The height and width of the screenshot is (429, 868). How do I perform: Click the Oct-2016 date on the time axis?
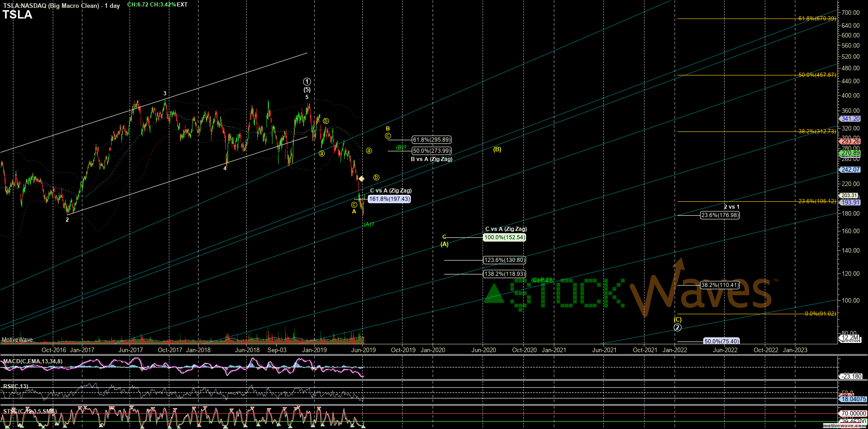[54, 350]
